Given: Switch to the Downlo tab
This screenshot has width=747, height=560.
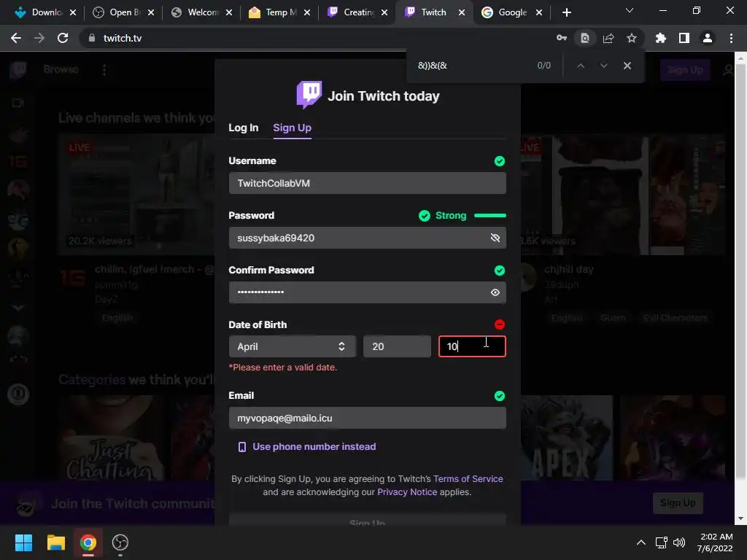Looking at the screenshot, I should coord(46,12).
